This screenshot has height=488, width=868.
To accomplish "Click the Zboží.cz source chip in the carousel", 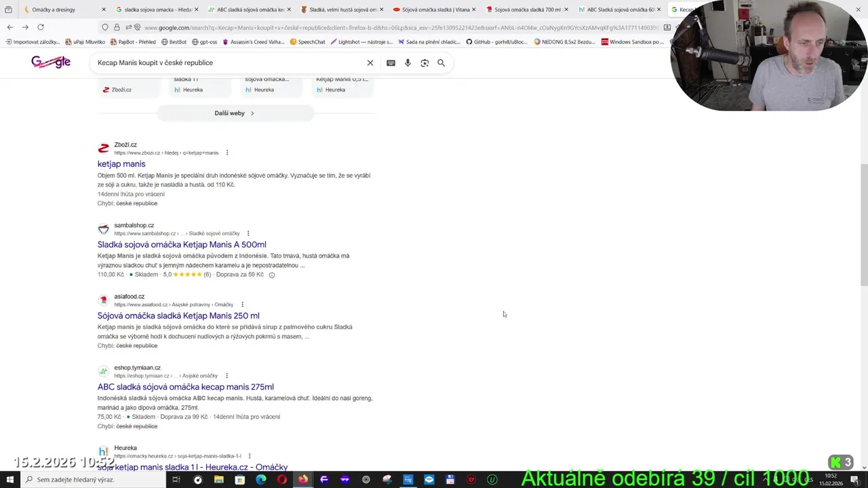I will [x=117, y=89].
